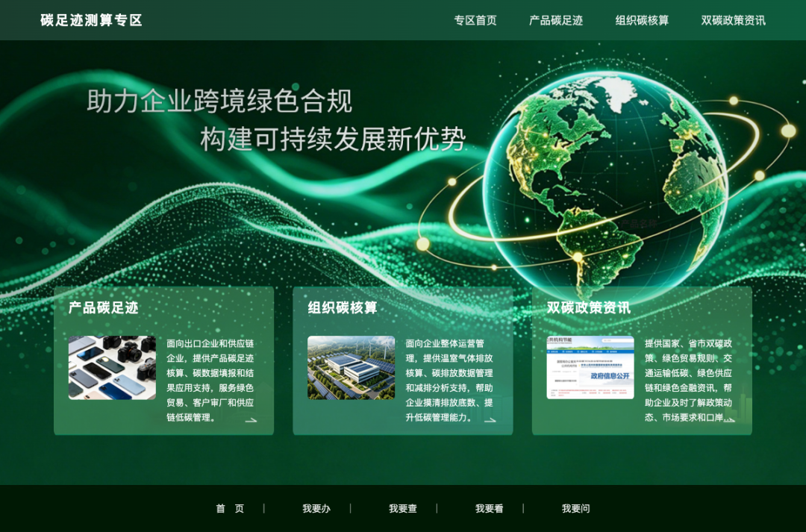The height and width of the screenshot is (532, 806).
Task: Click the arrow icon in 产品碳足迹 card
Action: 251,420
